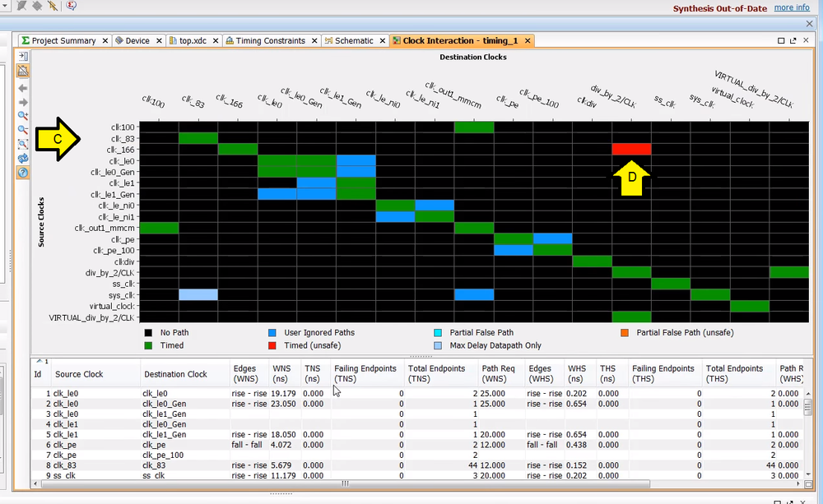This screenshot has width=823, height=504.
Task: Select the Zoom In tool in the sidebar
Action: pos(22,115)
